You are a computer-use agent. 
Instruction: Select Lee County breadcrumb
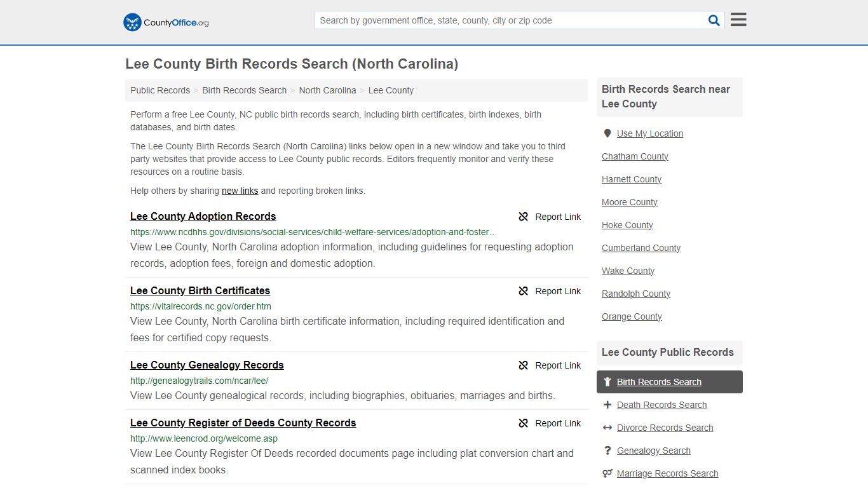[391, 90]
